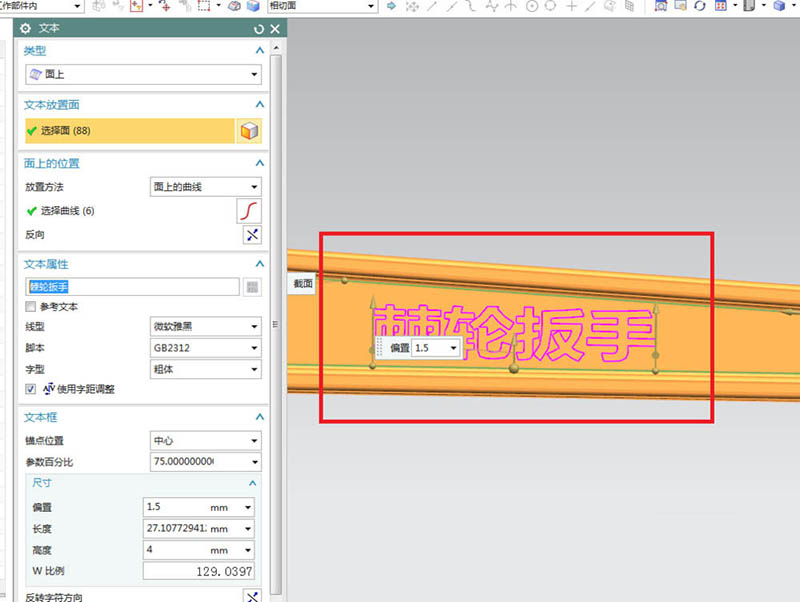Enable the 参考文本 checkbox

pos(30,307)
